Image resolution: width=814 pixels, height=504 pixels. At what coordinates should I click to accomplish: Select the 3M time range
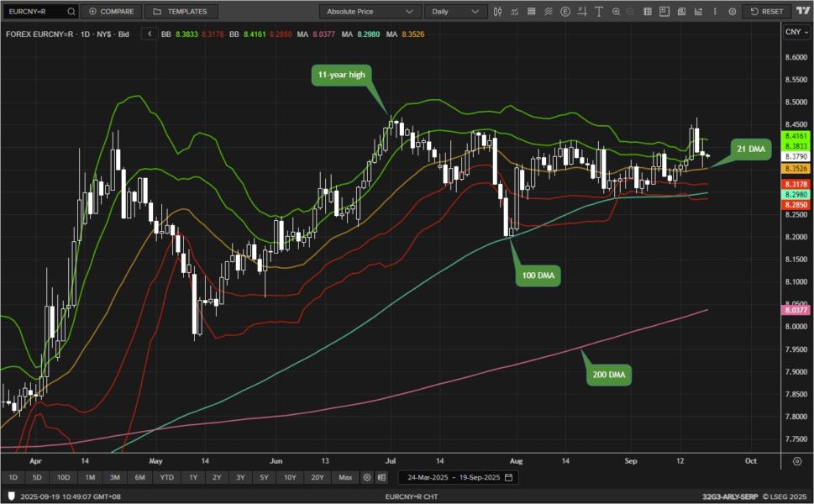point(115,477)
